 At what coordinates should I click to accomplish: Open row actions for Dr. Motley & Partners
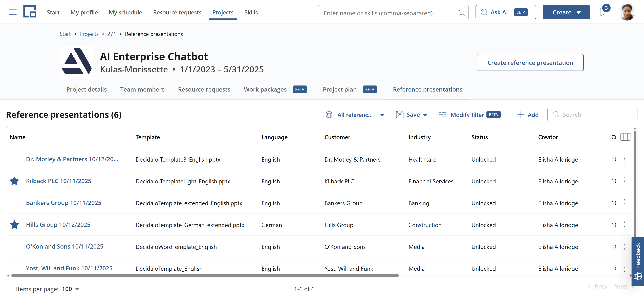coord(625,159)
